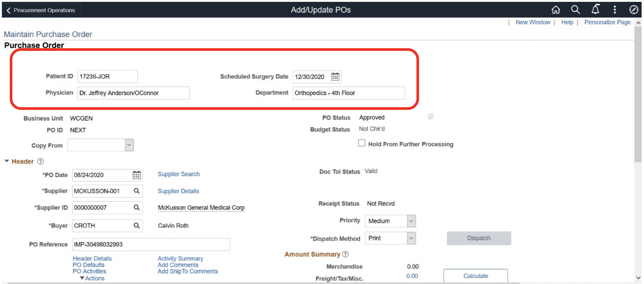Open the three-dot actions menu

615,10
